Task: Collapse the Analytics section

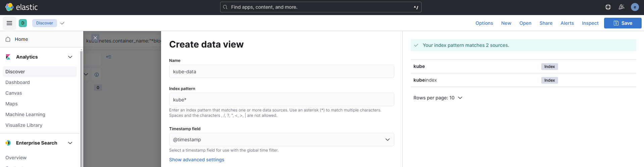Action: point(70,57)
